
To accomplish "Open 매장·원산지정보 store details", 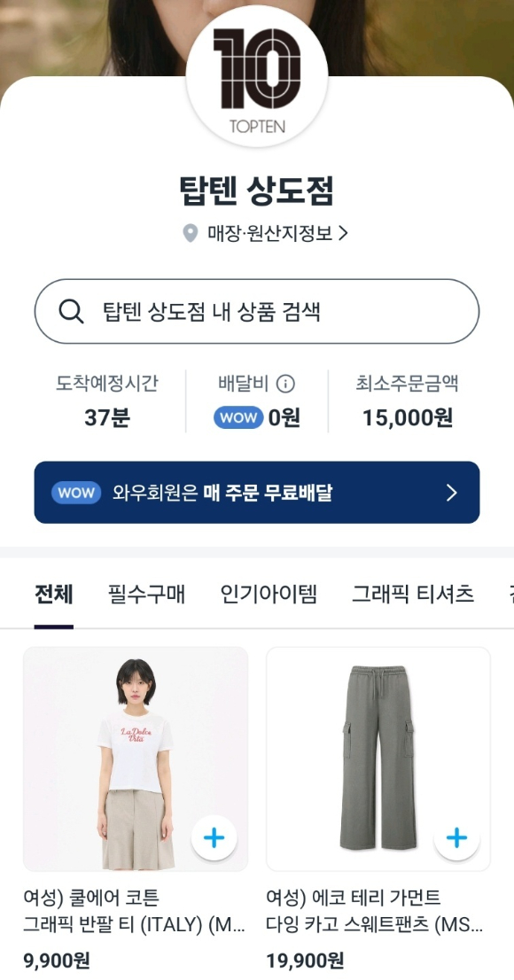I will [257, 233].
